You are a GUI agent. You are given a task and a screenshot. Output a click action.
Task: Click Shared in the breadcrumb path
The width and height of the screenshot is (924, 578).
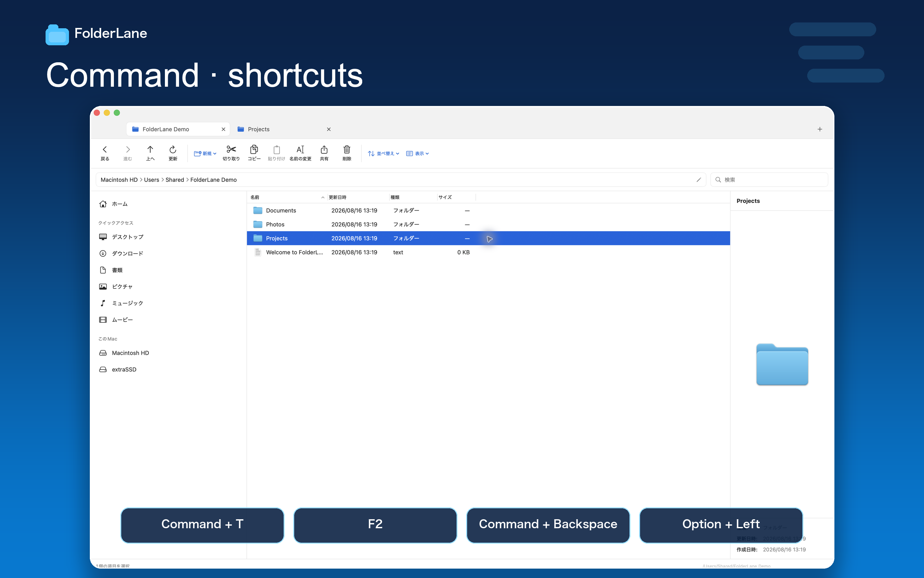pos(175,180)
